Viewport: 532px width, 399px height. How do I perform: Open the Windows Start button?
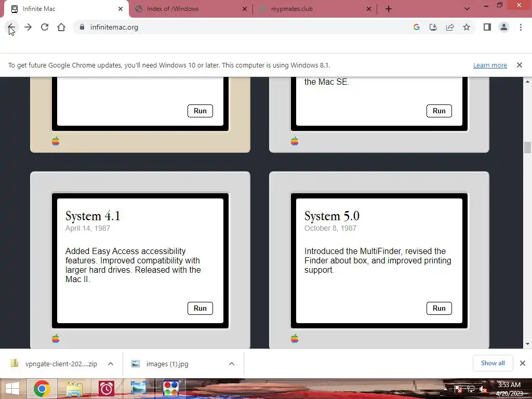point(12,389)
